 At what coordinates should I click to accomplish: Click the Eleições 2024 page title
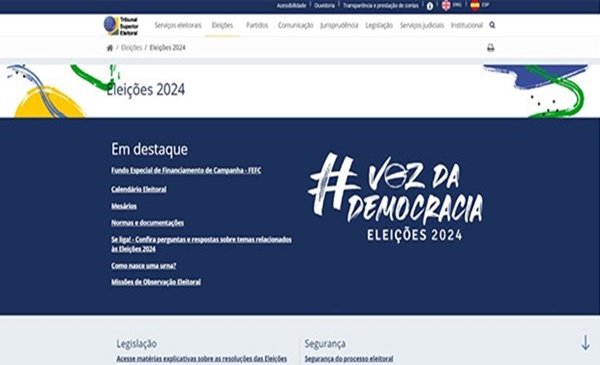(145, 90)
